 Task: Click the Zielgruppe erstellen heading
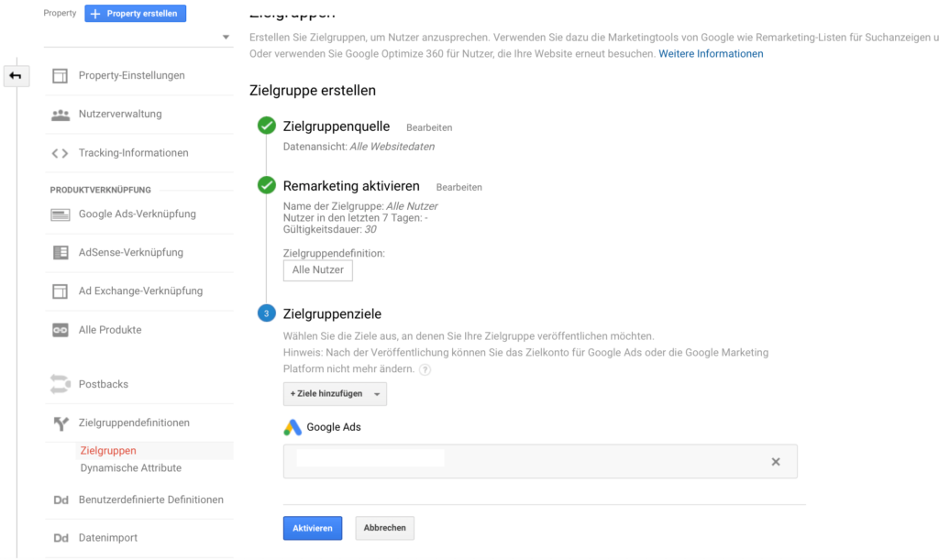(x=313, y=91)
